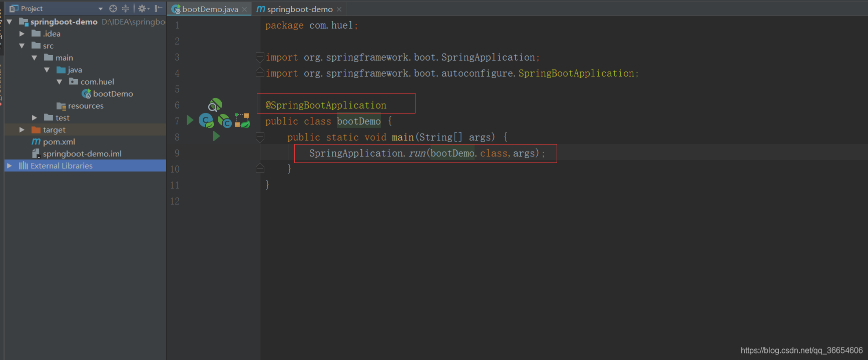Screen dimensions: 868x360
Task: Collapse the com.huel package
Action: (x=59, y=81)
